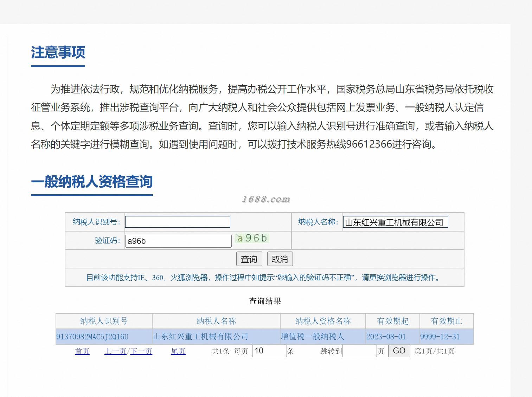This screenshot has width=532, height=397.
Task: Click the 纳税人资格名称 column header
Action: click(x=323, y=321)
